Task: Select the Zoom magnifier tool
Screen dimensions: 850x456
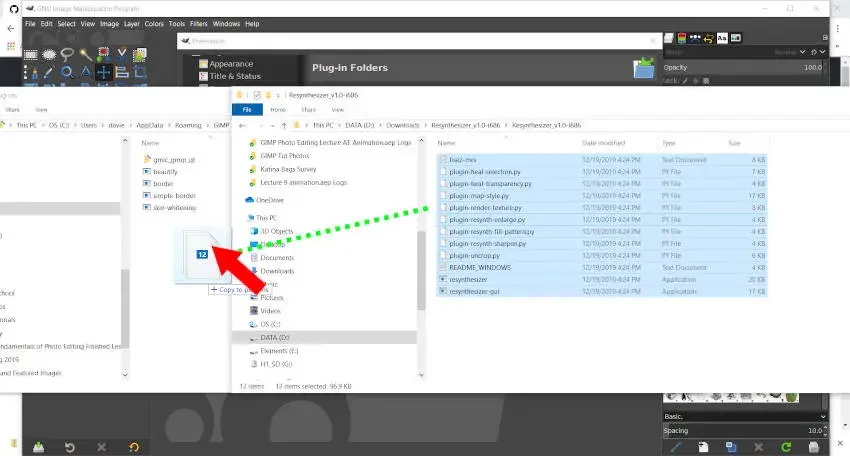Action: pos(67,72)
